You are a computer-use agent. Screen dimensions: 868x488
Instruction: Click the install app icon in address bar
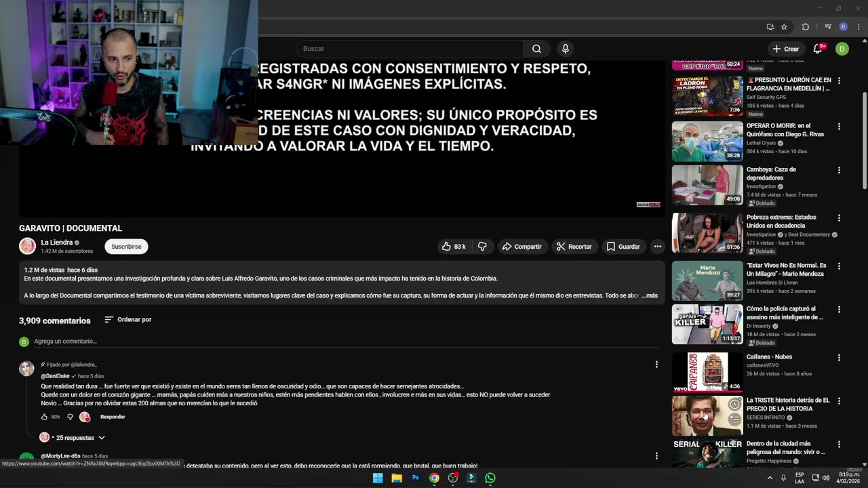pos(770,27)
